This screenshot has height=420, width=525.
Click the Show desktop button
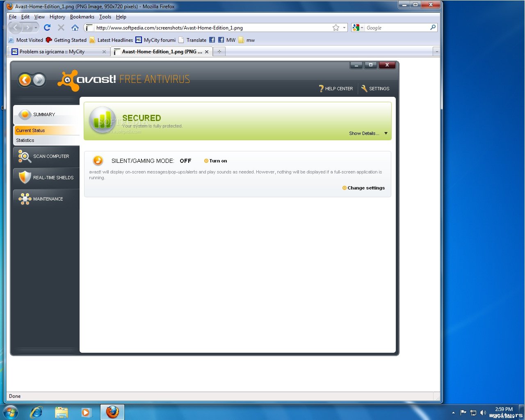point(522,412)
